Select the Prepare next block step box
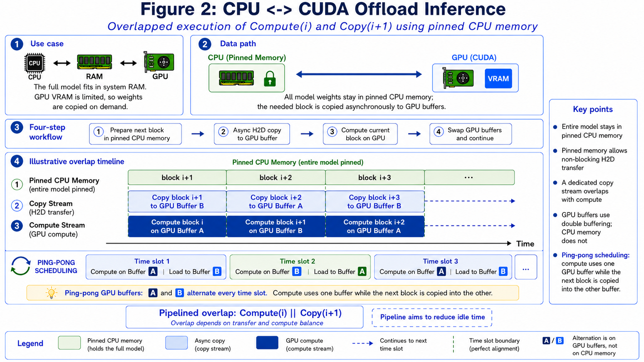The image size is (644, 362). (x=135, y=134)
